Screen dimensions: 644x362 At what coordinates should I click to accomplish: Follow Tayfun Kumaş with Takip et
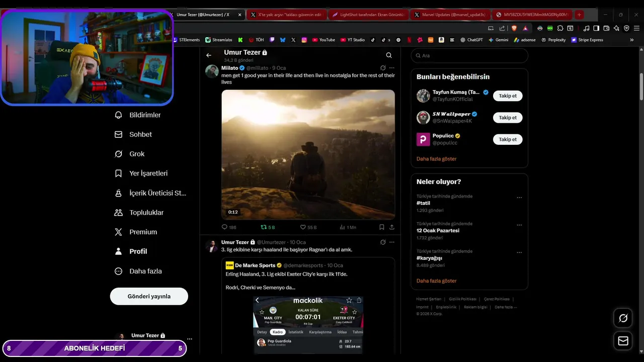508,96
